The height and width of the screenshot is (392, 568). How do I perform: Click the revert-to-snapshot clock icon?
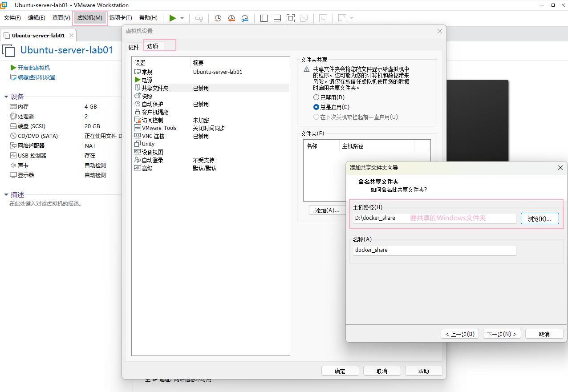(231, 18)
